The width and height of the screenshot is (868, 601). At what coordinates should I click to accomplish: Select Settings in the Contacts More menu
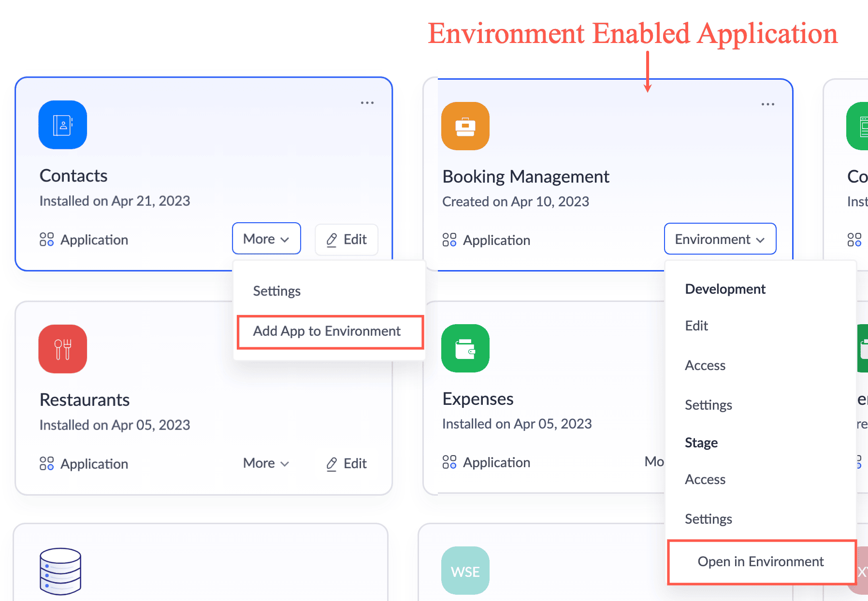277,291
